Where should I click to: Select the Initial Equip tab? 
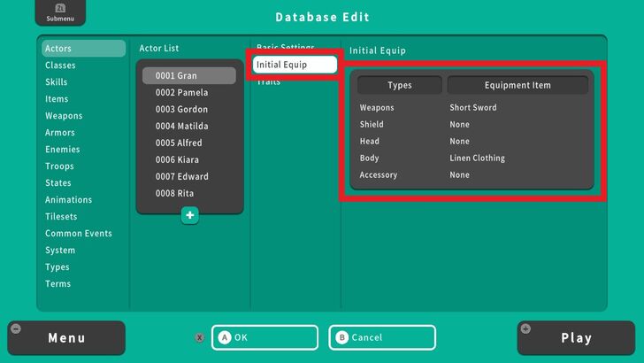coord(294,65)
